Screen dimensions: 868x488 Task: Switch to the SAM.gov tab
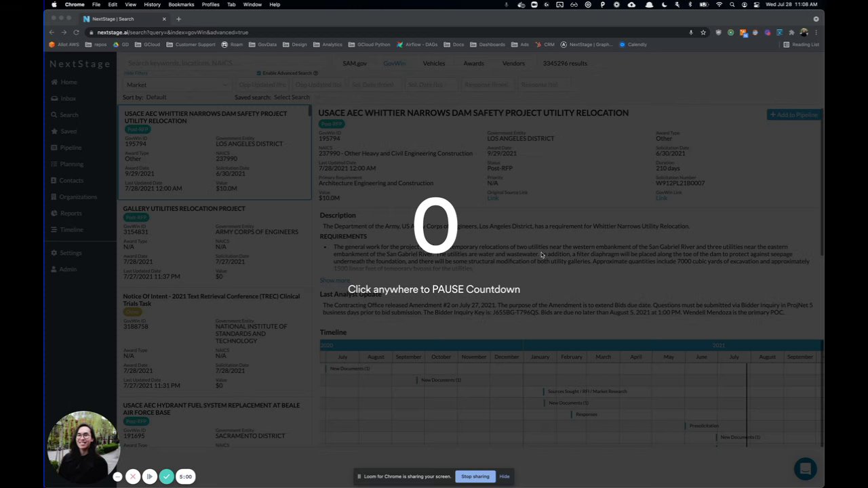[355, 64]
